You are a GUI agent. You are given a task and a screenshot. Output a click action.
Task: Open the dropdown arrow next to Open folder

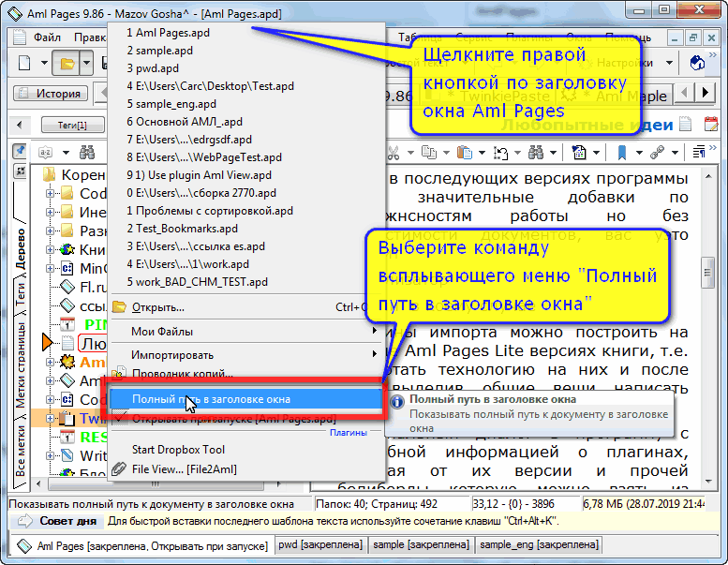pos(86,63)
